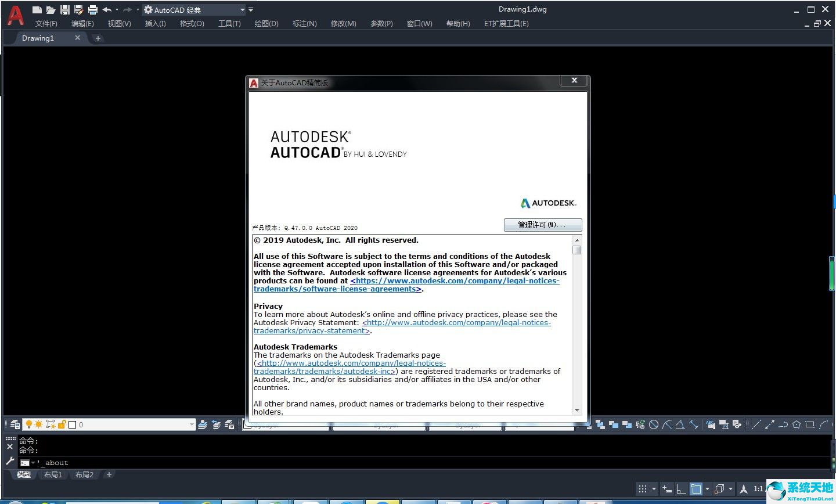836x504 pixels.
Task: Switch to the 布局2 tab
Action: pyautogui.click(x=84, y=474)
